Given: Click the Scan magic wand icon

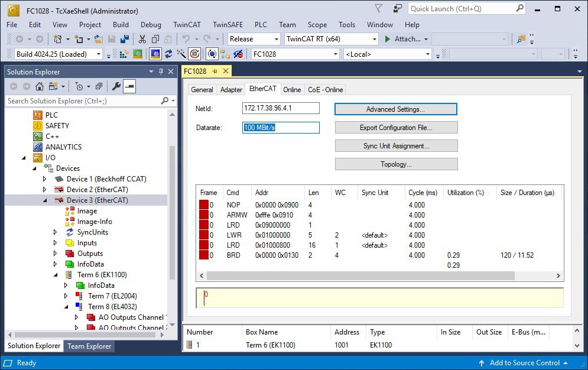Looking at the screenshot, I should tap(181, 54).
